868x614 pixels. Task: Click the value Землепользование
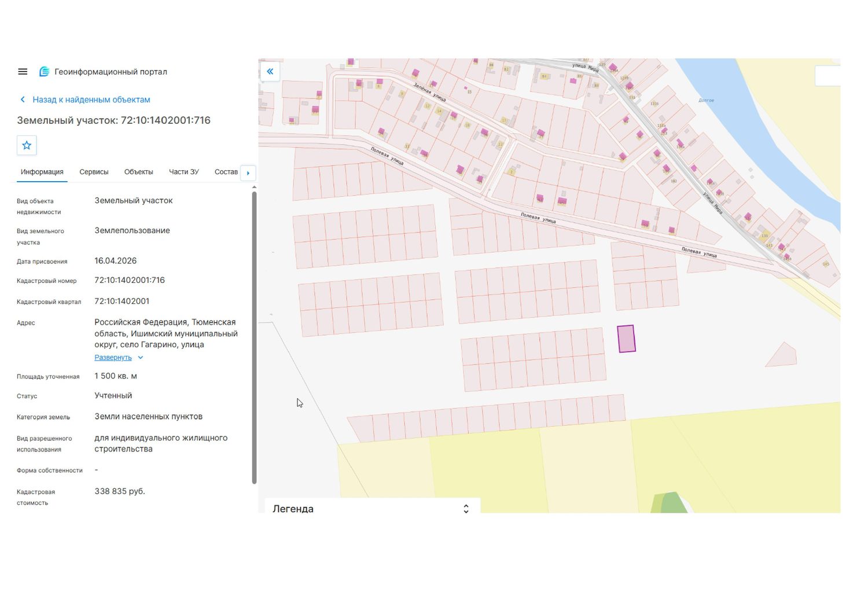coord(133,230)
